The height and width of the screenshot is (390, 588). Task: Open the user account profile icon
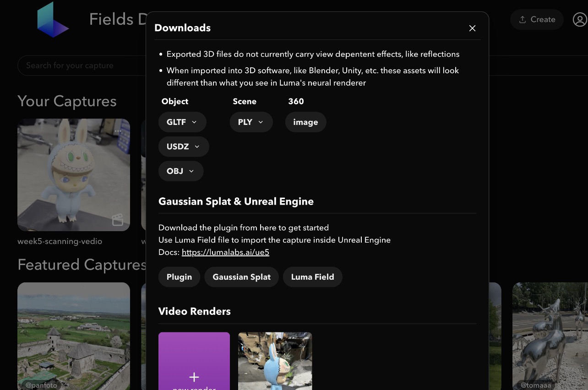[580, 20]
